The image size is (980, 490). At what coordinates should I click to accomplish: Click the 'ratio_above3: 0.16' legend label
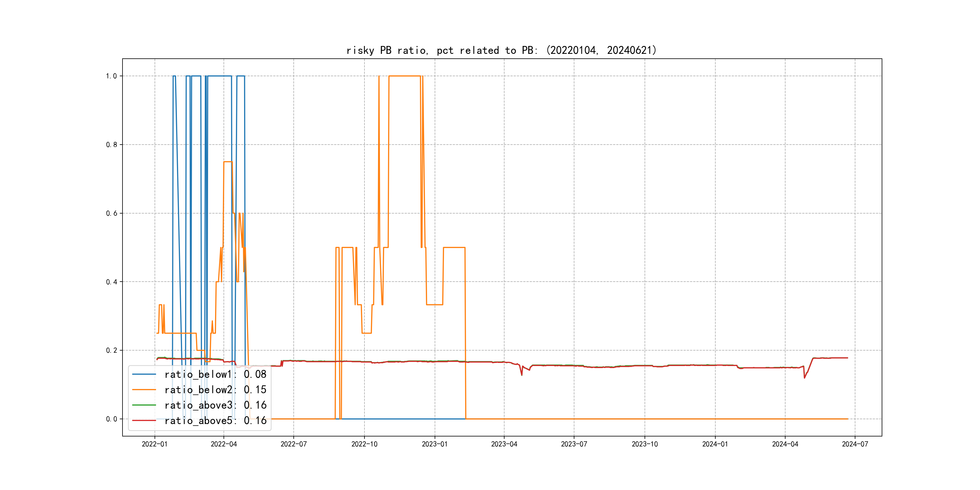coord(215,405)
